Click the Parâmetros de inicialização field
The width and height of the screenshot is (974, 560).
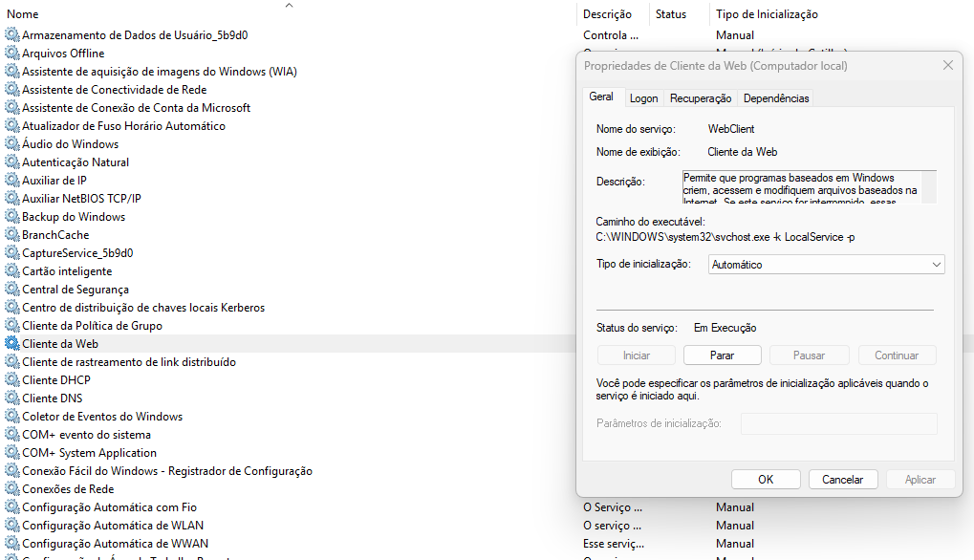click(x=838, y=423)
